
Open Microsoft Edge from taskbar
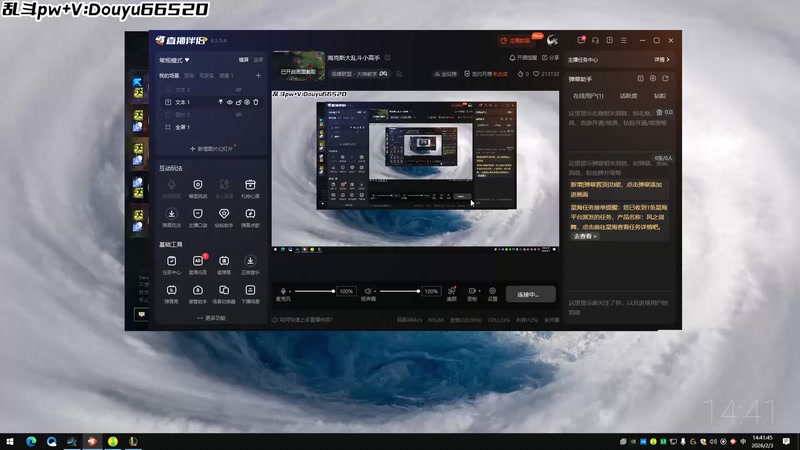point(31,441)
